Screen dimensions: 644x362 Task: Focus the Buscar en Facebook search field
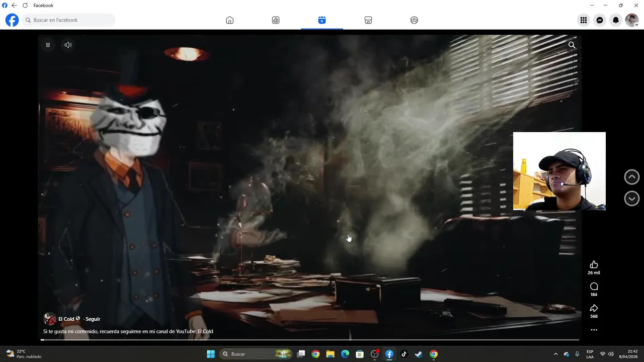[x=68, y=20]
